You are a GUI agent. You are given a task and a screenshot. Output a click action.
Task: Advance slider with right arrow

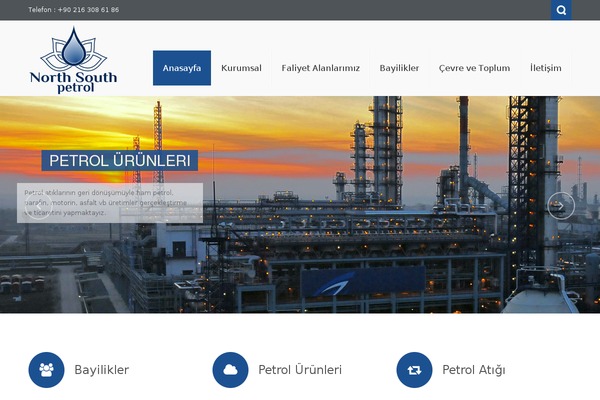point(561,206)
